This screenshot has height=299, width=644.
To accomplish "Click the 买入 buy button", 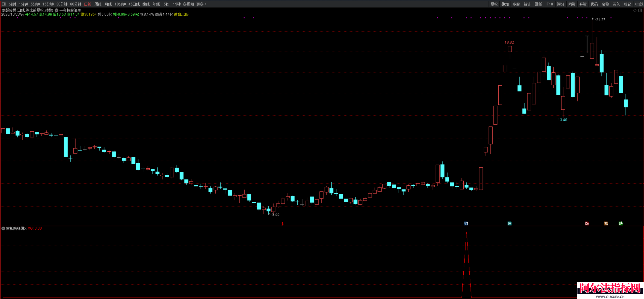I will point(616,4).
